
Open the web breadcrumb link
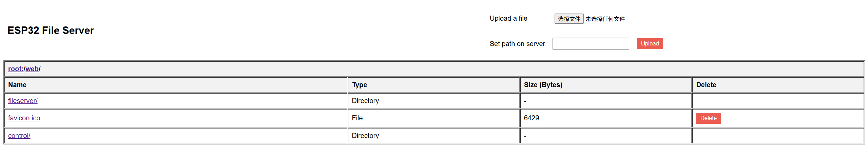(x=32, y=69)
